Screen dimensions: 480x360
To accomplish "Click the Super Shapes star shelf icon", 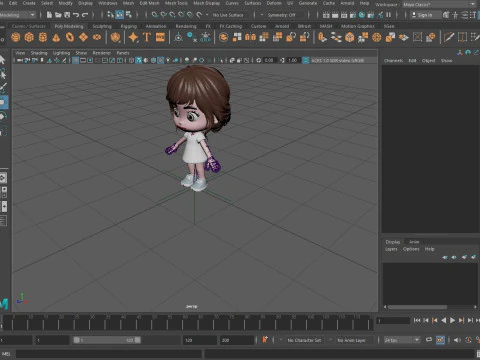I will pos(133,37).
